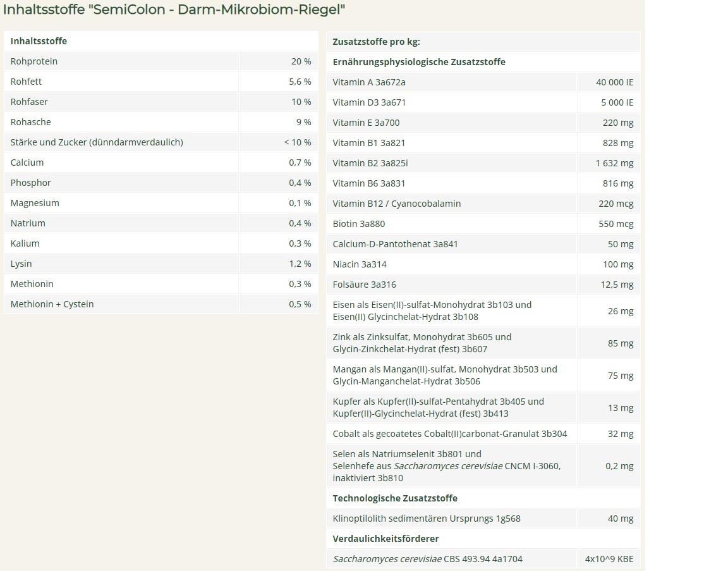The height and width of the screenshot is (571, 728).
Task: Click the 0,1 % Magnesium value
Action: (x=300, y=202)
